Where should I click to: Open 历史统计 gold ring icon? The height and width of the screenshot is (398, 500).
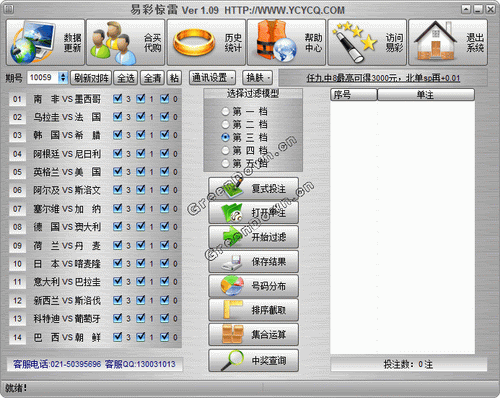(x=206, y=42)
